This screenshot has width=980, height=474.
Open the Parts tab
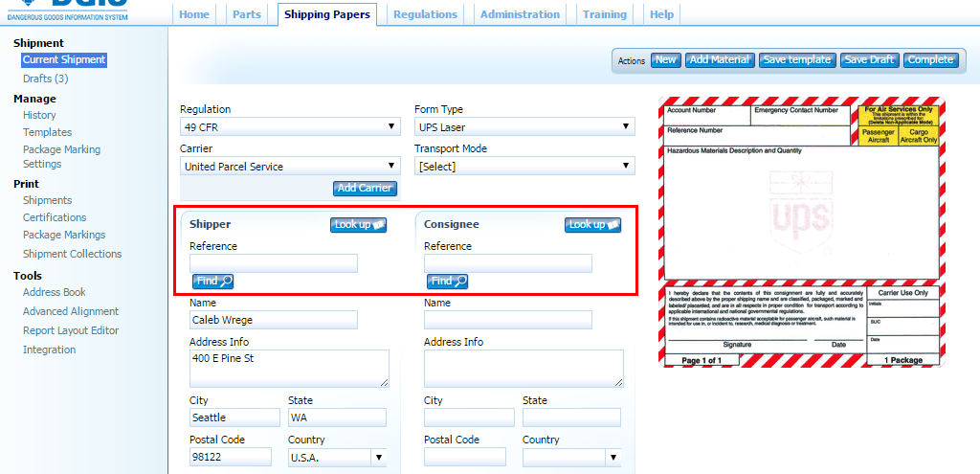tap(246, 14)
